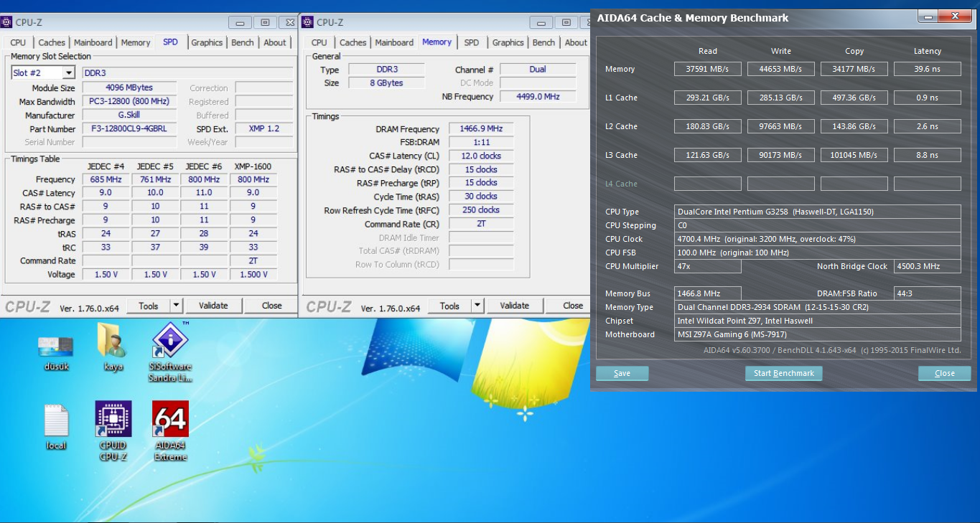
Task: Switch to SPD tab in Memory window
Action: (x=472, y=42)
